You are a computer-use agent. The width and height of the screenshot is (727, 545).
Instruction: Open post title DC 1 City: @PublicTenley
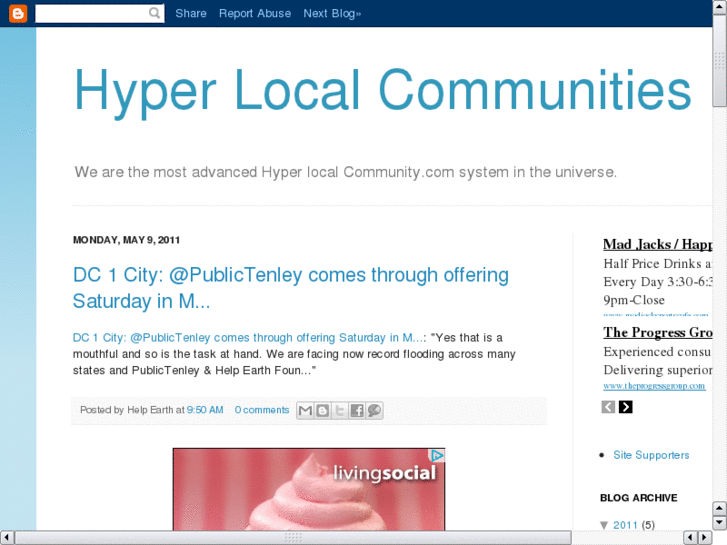291,288
